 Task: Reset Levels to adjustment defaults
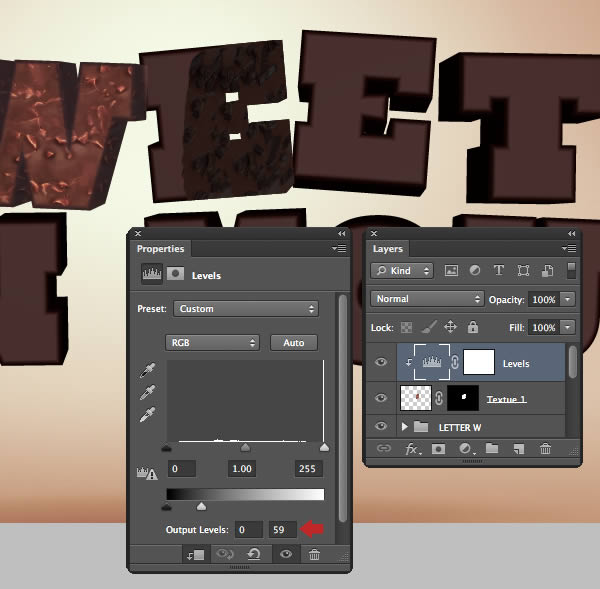(x=254, y=554)
